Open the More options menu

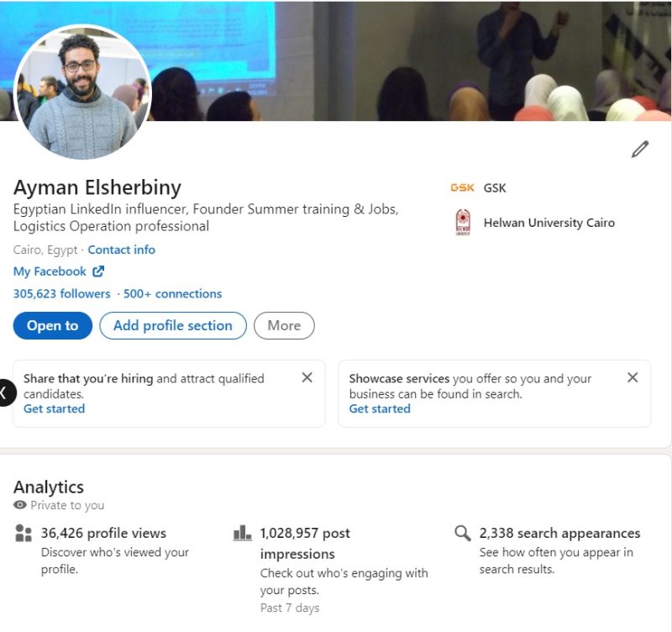285,325
